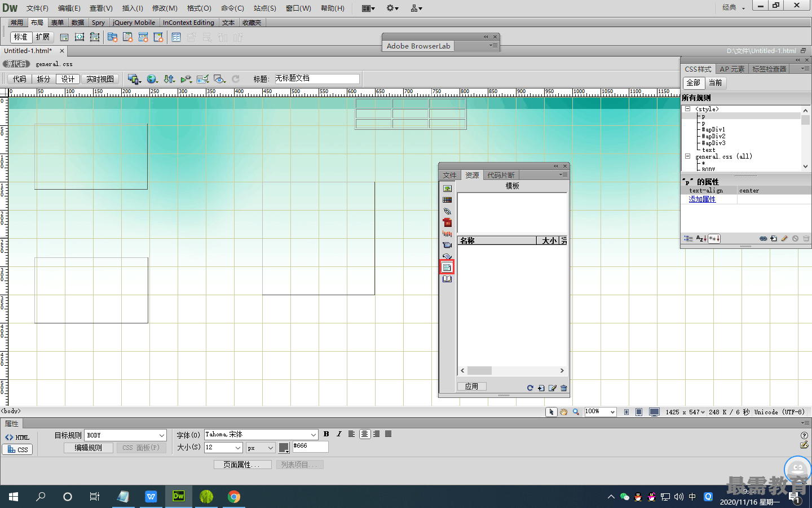The height and width of the screenshot is (508, 812).
Task: Switch to the Spry insert tab
Action: 98,23
